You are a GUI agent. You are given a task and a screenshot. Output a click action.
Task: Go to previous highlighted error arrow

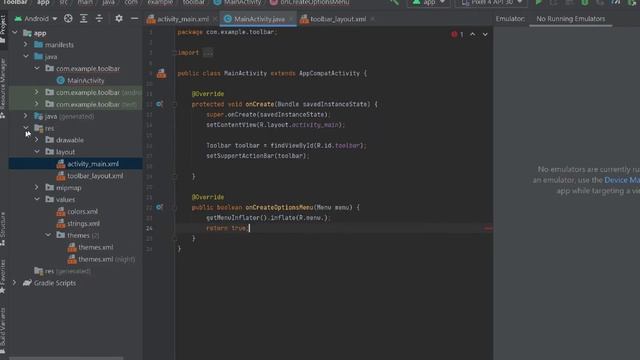tap(473, 35)
